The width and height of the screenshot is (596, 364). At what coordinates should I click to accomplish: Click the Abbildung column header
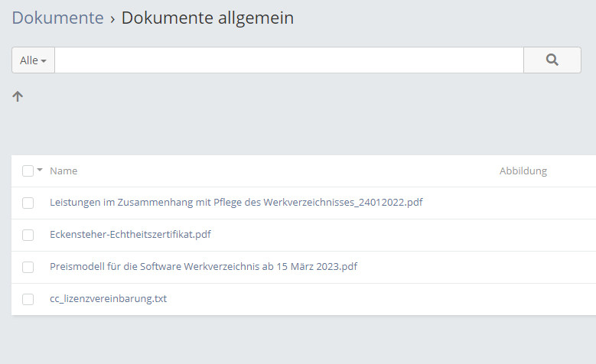point(523,171)
